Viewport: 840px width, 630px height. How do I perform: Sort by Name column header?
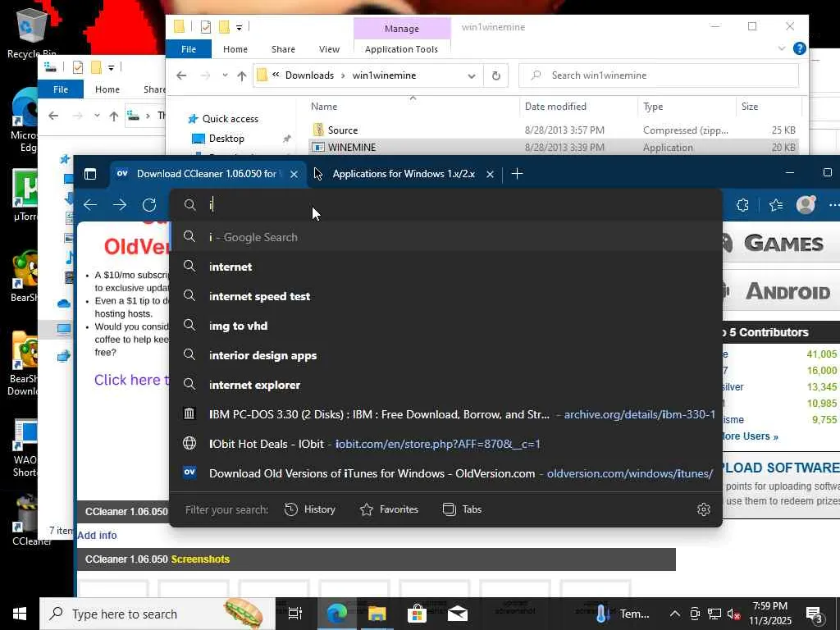324,107
